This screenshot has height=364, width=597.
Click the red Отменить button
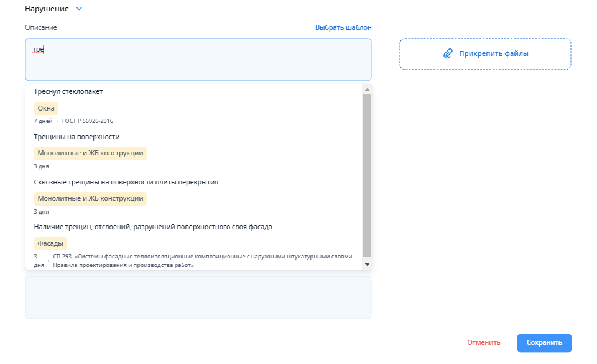pyautogui.click(x=483, y=342)
